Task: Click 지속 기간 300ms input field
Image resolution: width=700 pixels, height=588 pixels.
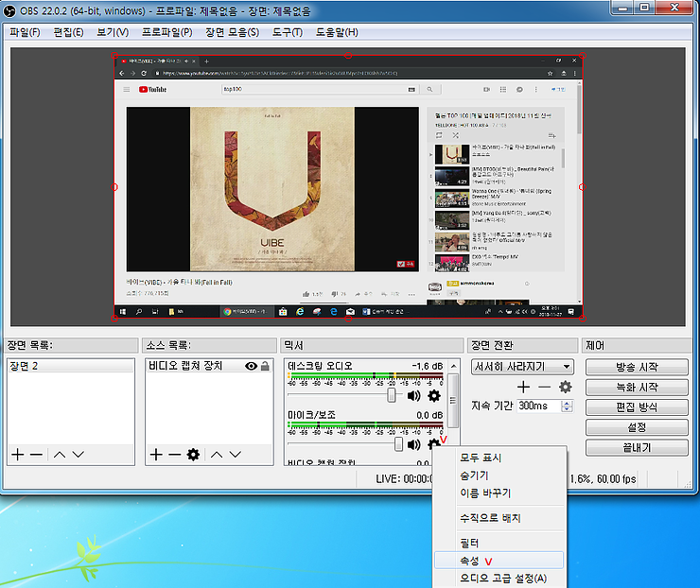Action: [539, 406]
